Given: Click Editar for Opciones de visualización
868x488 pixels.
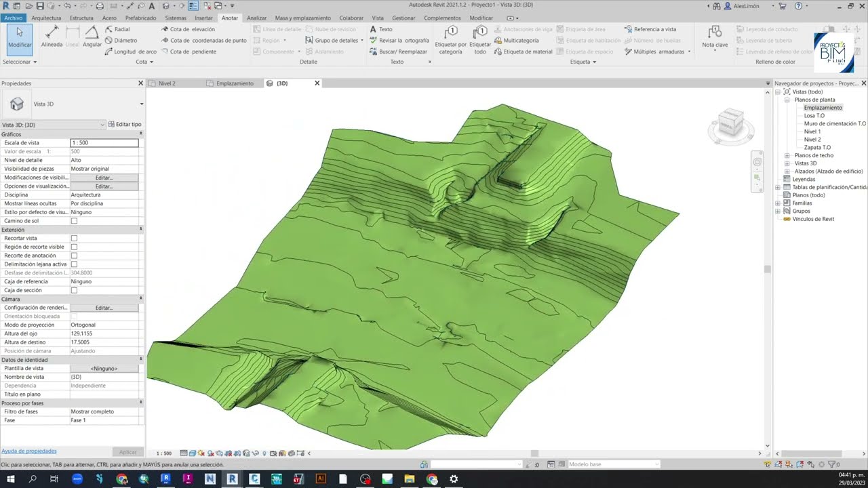Looking at the screenshot, I should (104, 186).
